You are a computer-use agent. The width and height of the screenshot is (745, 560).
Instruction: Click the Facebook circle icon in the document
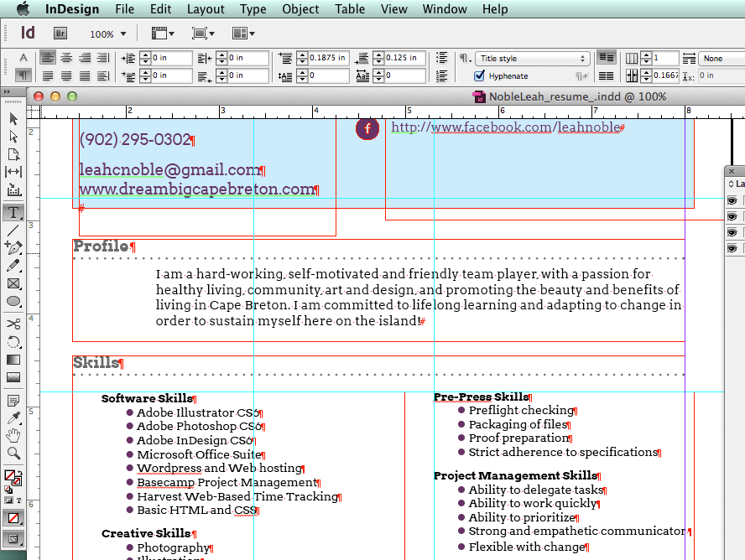point(367,128)
